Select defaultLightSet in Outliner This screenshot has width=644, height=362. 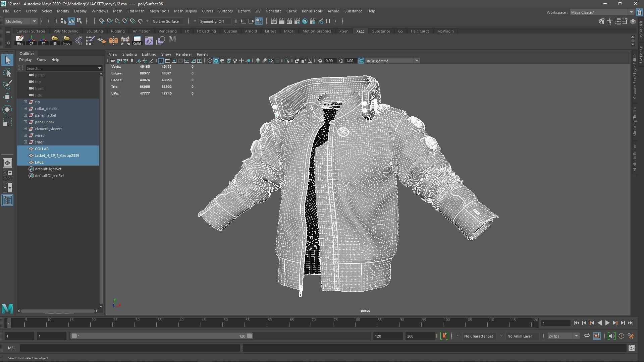pyautogui.click(x=48, y=169)
